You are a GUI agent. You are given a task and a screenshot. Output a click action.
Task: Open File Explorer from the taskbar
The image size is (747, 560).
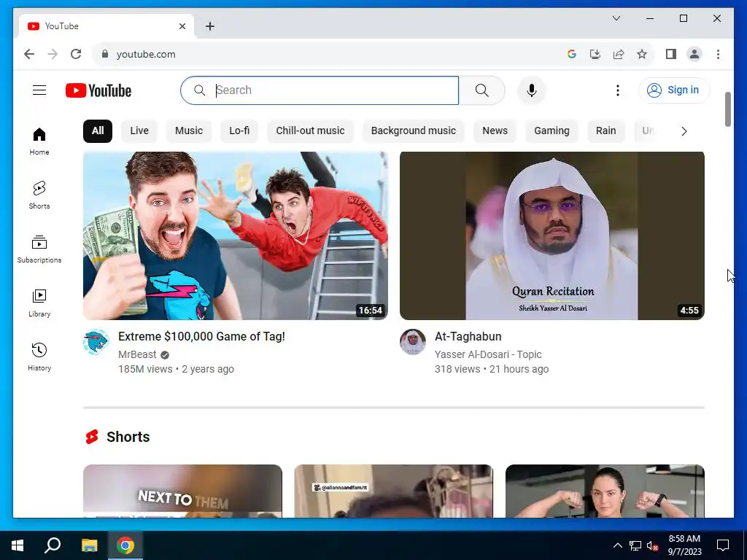coord(89,545)
